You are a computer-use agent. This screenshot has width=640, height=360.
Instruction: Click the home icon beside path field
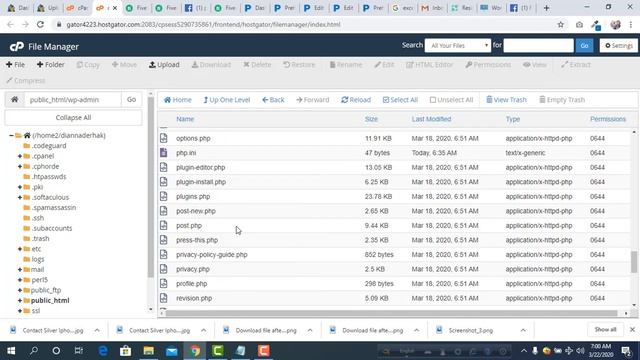15,99
